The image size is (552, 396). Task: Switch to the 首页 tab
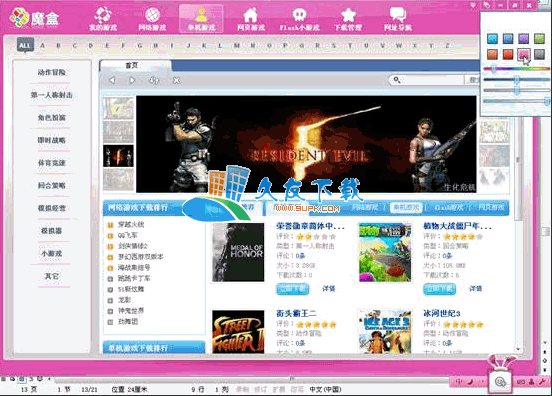tap(132, 65)
